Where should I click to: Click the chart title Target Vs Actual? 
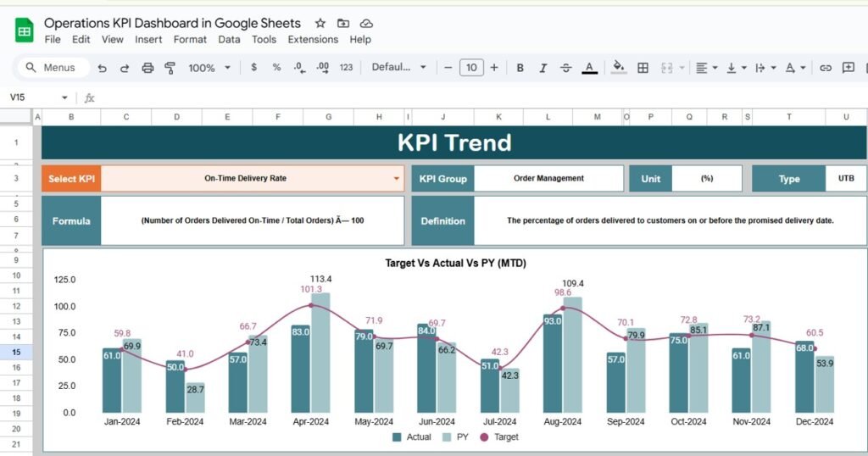[x=455, y=263]
